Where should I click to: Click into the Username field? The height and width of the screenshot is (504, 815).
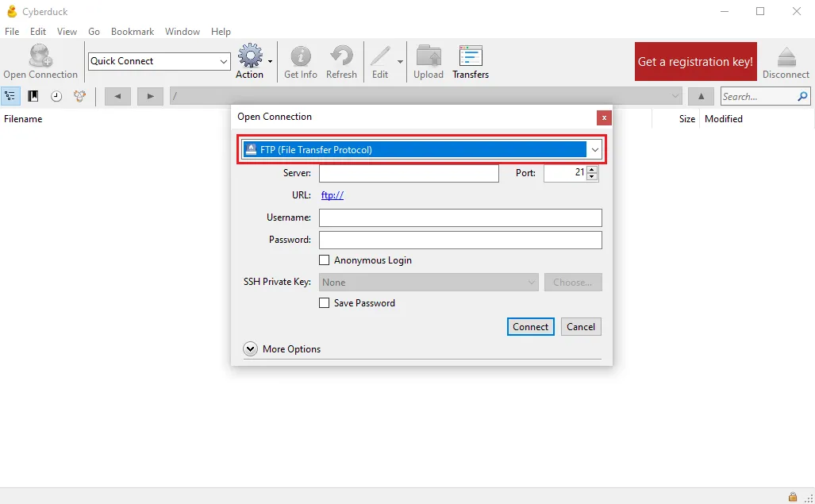pos(460,217)
